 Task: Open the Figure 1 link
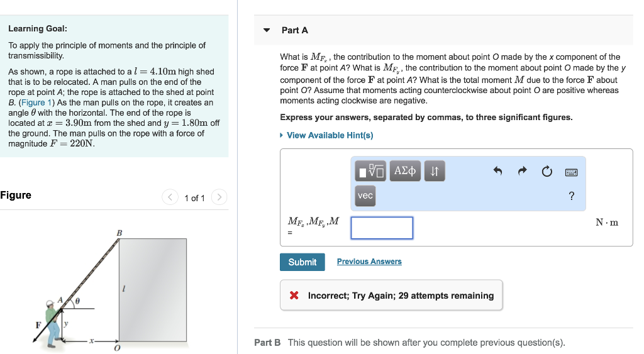click(34, 102)
